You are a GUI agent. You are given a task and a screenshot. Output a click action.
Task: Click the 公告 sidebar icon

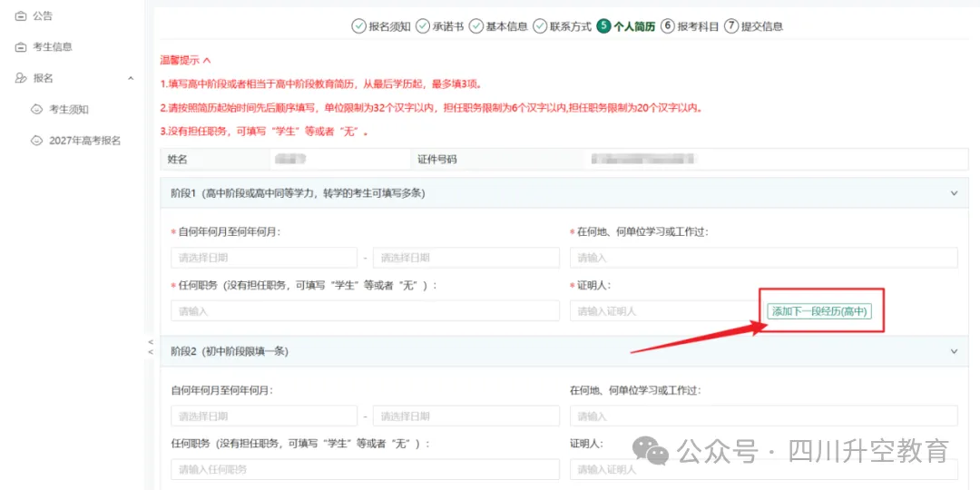[x=21, y=16]
